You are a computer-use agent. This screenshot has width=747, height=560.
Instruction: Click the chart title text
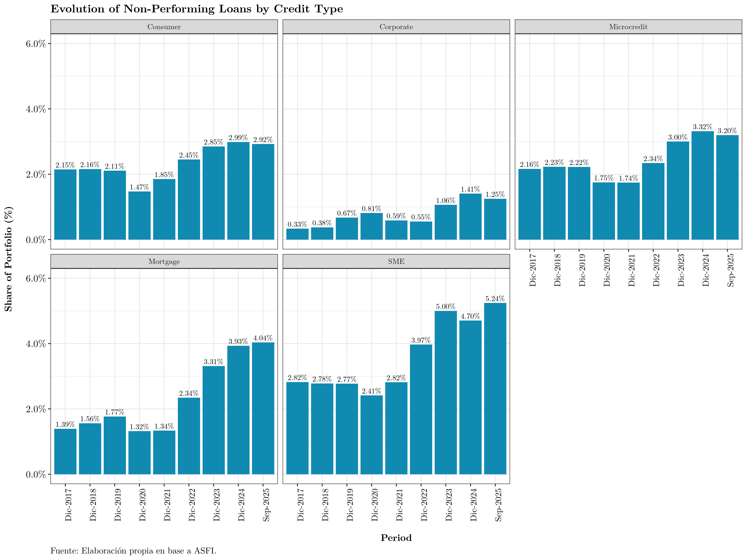pyautogui.click(x=197, y=9)
